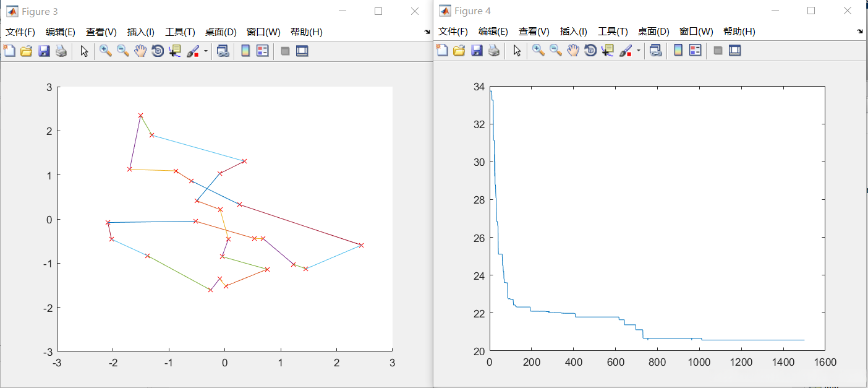Enable Rotate 3D tool in Figure 3
Viewport: 868px width, 388px height.
coord(158,51)
